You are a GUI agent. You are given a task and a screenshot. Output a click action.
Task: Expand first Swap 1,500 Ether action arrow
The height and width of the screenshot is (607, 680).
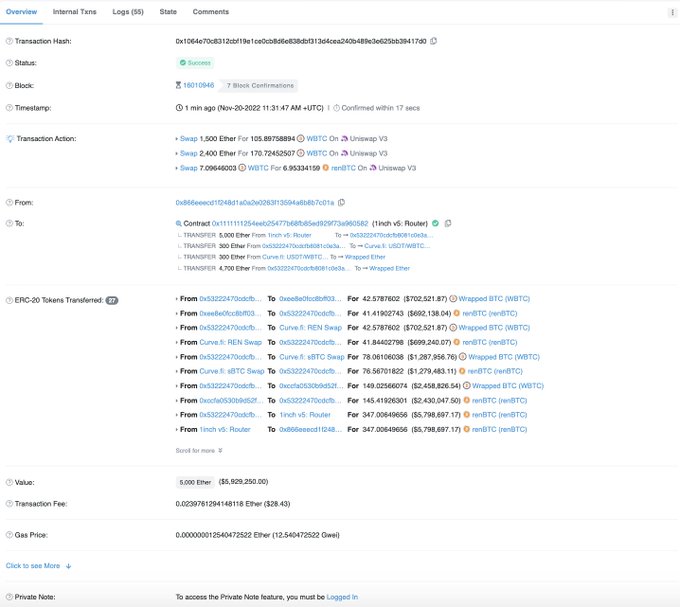[x=177, y=139]
